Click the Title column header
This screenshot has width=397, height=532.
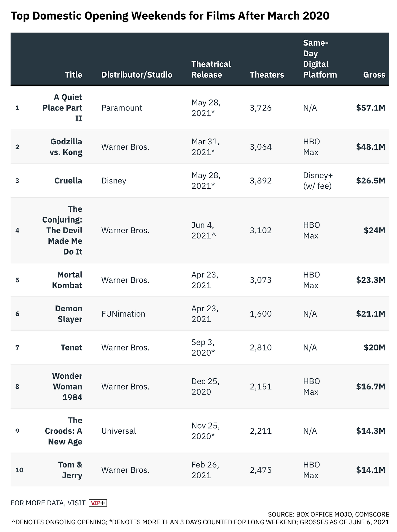click(x=74, y=75)
